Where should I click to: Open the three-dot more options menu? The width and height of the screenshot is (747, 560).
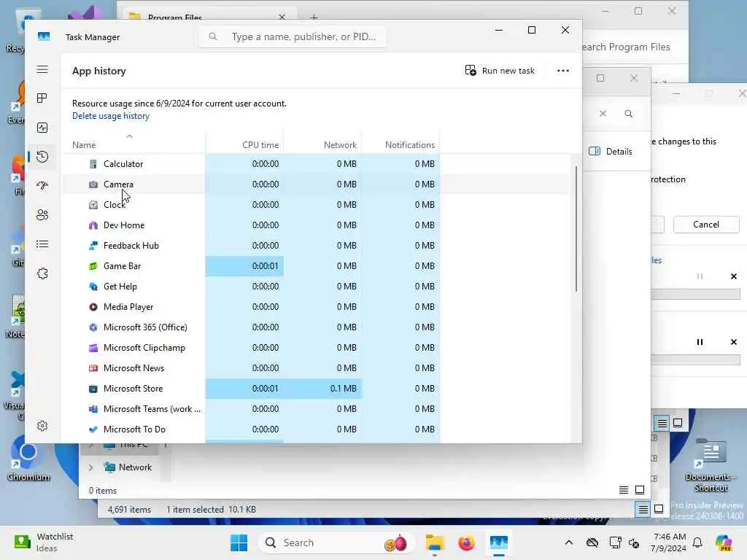562,71
